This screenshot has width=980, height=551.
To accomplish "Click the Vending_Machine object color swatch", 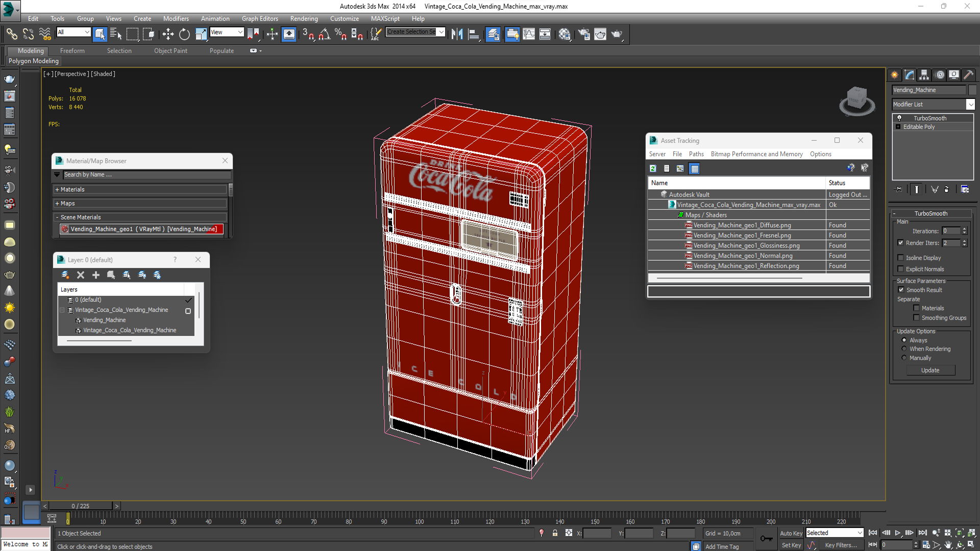I will pyautogui.click(x=972, y=90).
